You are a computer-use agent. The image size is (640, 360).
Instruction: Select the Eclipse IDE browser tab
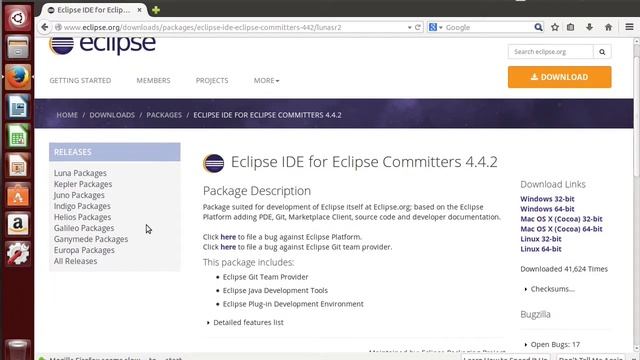pos(94,10)
